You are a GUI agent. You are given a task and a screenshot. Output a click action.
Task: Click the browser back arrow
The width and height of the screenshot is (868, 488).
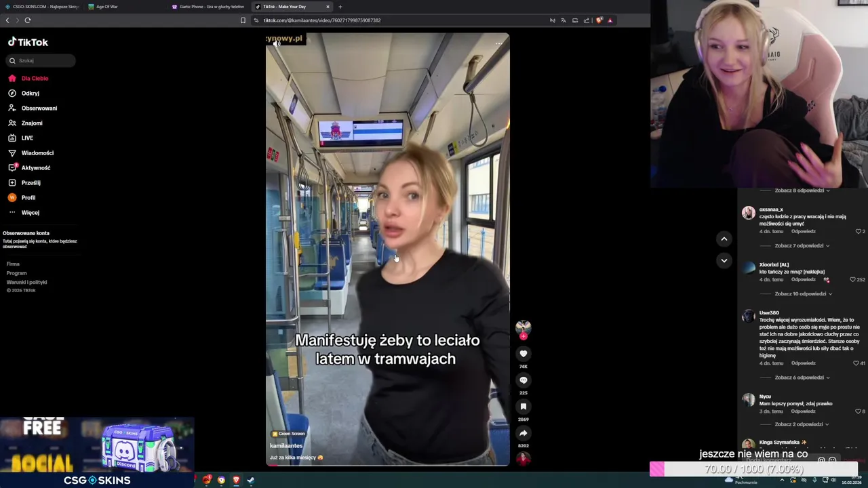click(7, 20)
